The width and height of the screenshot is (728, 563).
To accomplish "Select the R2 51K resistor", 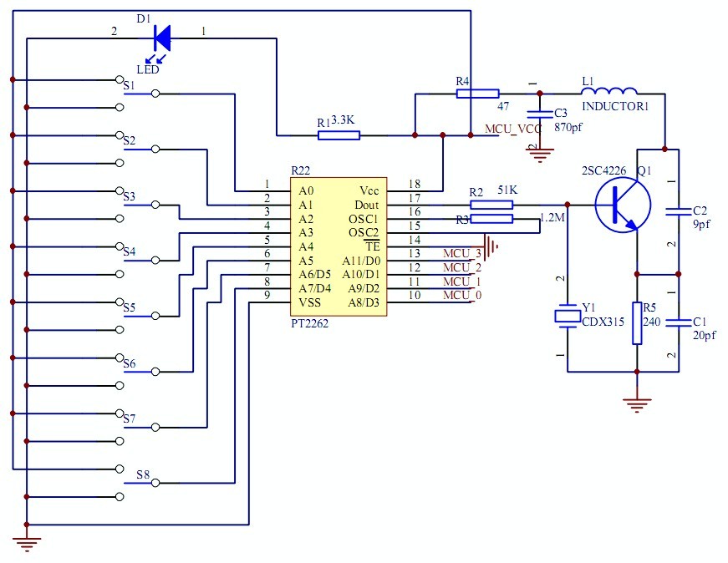I will pyautogui.click(x=491, y=205).
